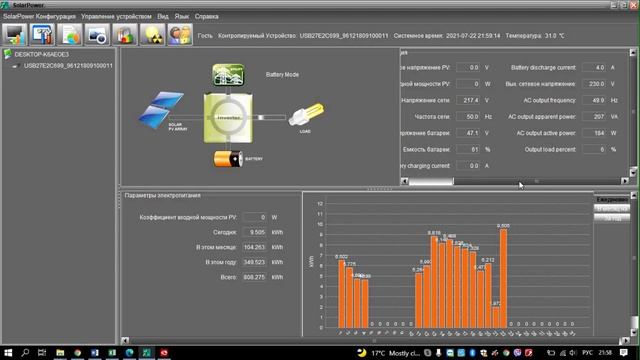Image resolution: width=640 pixels, height=360 pixels.
Task: Open the books with colored charts toolbar icon
Action: pyautogui.click(x=125, y=35)
